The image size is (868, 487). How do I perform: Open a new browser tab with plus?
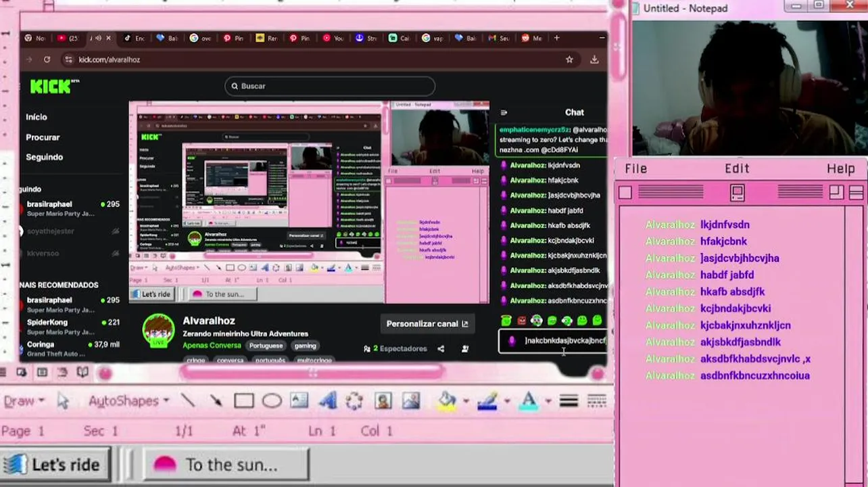click(556, 38)
